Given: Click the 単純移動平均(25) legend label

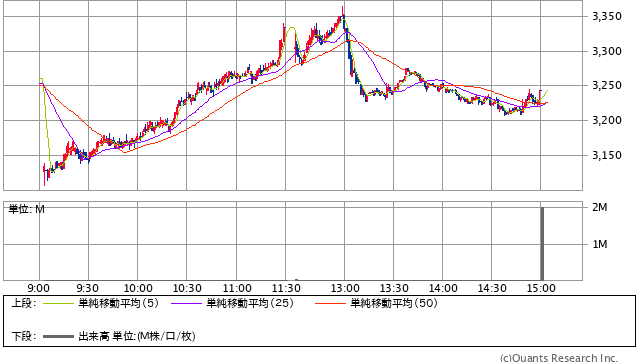Looking at the screenshot, I should coord(250,303).
